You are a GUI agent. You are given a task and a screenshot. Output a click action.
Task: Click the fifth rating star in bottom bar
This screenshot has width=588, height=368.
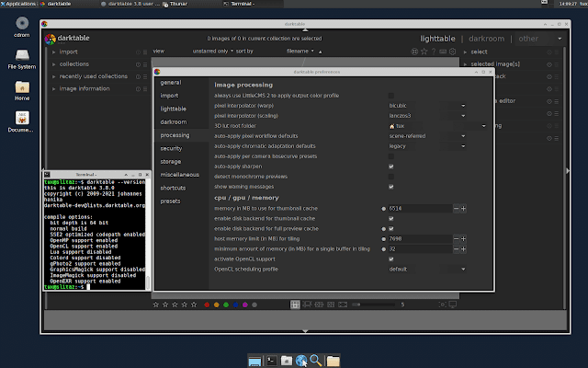click(194, 305)
